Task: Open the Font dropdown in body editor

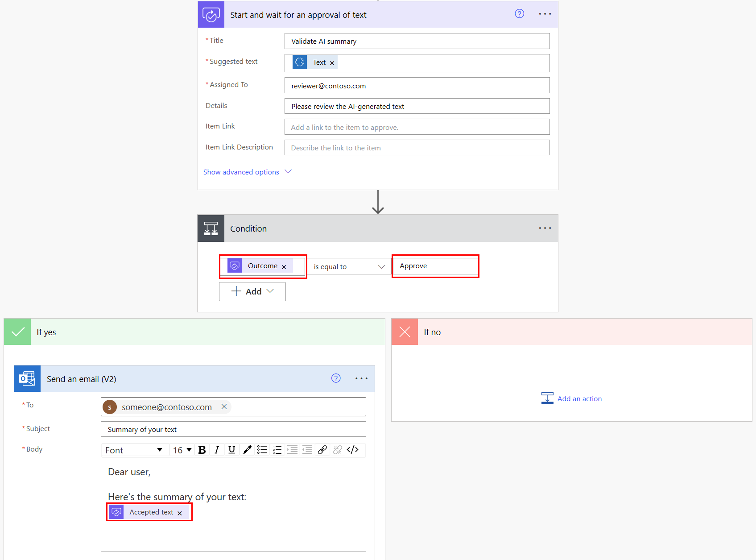Action: (134, 450)
